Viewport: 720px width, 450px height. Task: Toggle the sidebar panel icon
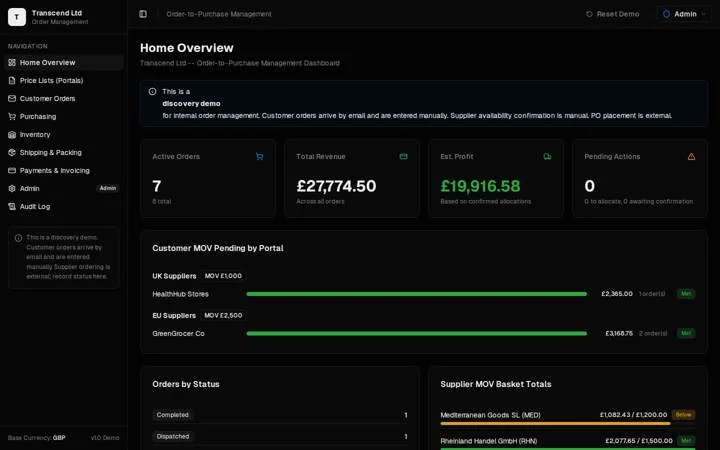pyautogui.click(x=143, y=14)
